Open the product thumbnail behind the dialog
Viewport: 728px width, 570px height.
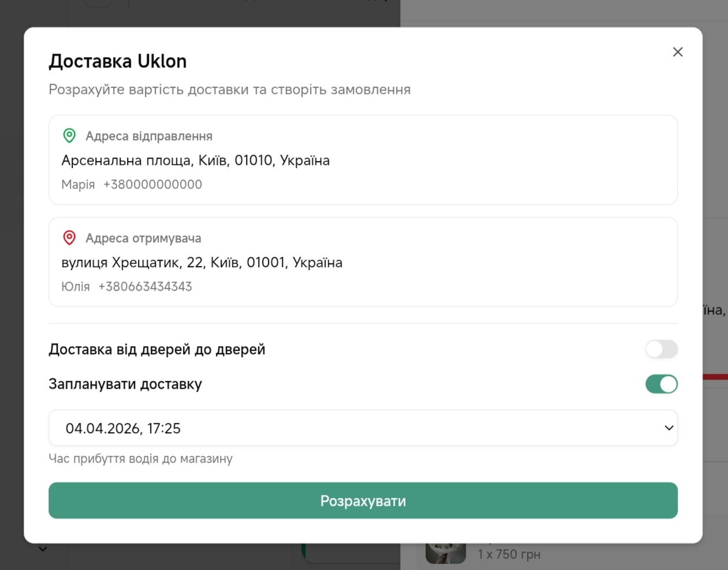coord(445,553)
